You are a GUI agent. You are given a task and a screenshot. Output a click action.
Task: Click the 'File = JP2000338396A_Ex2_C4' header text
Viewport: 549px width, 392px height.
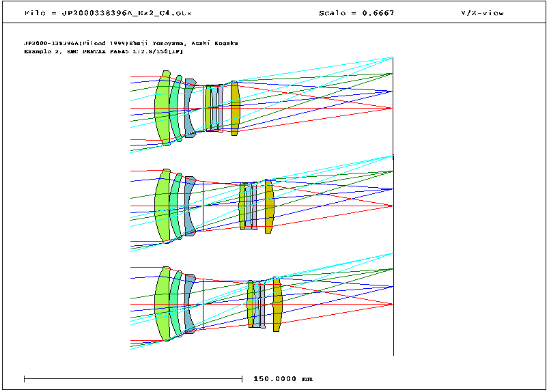(x=108, y=13)
